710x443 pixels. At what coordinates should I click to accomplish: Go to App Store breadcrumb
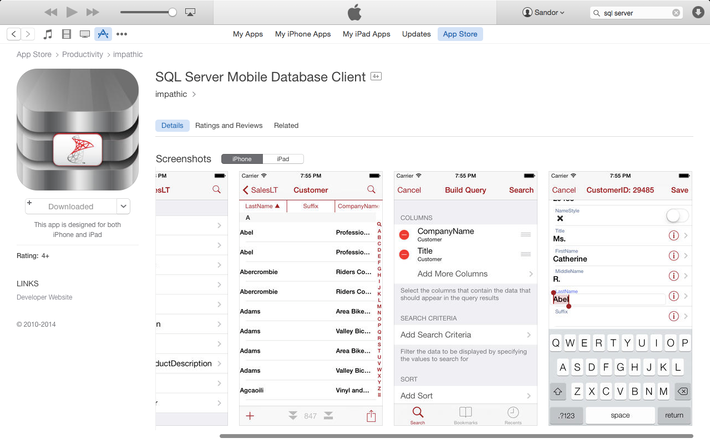(x=34, y=54)
